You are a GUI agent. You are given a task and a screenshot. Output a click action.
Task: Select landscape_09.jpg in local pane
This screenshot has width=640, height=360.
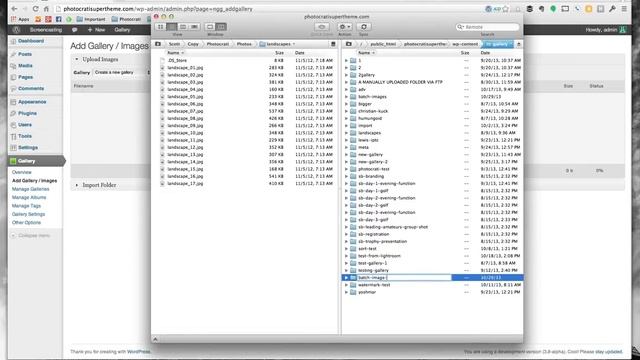point(185,126)
